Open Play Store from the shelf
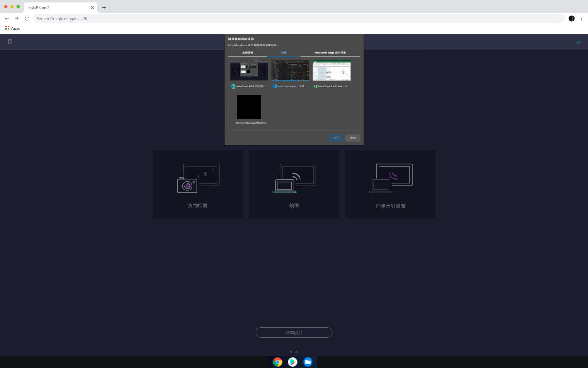Screen dimensions: 588x368 click(x=293, y=362)
